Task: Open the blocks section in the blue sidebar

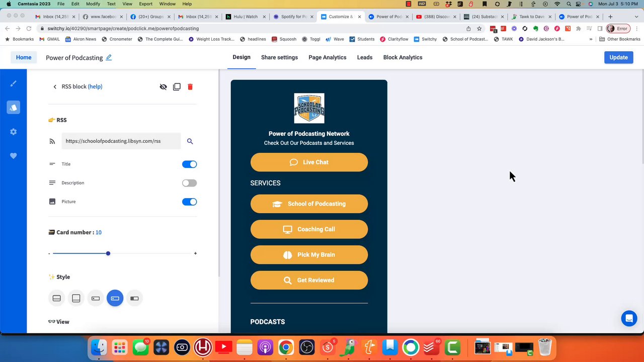Action: point(13,107)
